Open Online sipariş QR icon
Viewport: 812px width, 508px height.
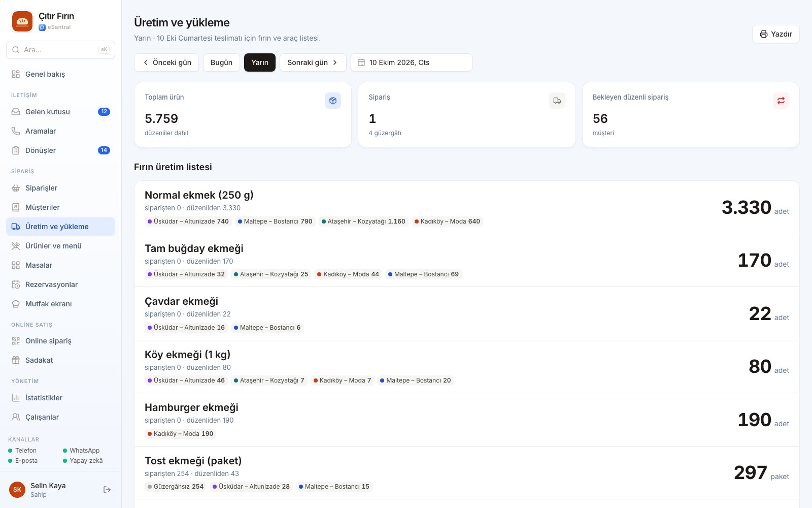click(x=16, y=341)
